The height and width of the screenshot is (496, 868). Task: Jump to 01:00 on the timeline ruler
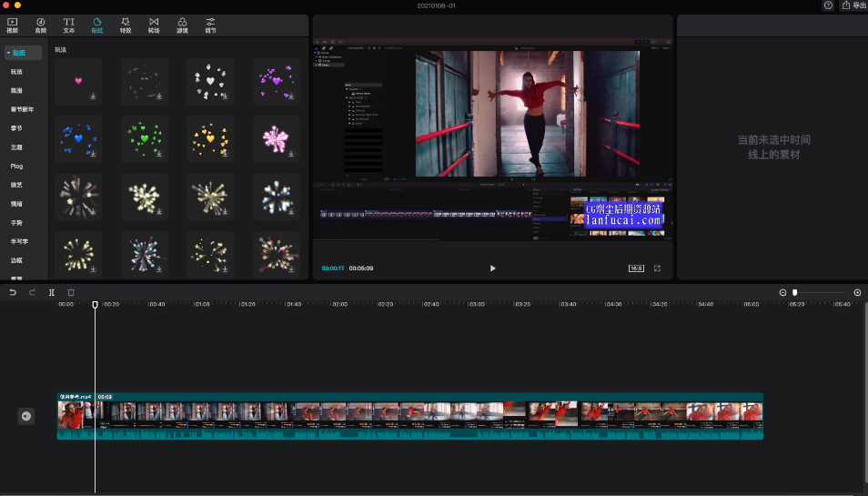click(x=202, y=304)
